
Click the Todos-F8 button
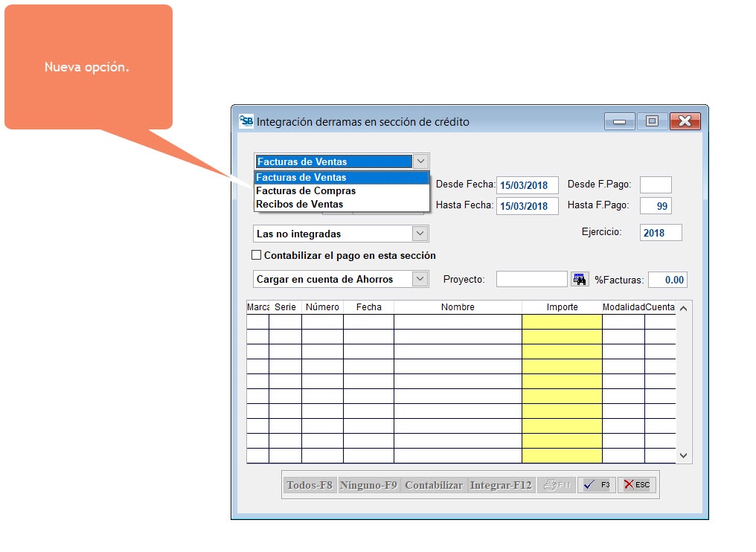[309, 485]
